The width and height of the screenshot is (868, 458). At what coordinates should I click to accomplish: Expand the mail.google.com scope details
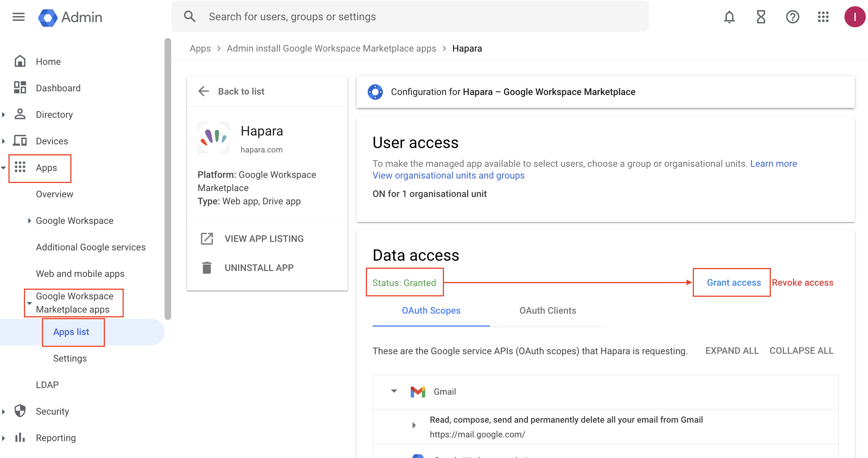click(x=414, y=425)
